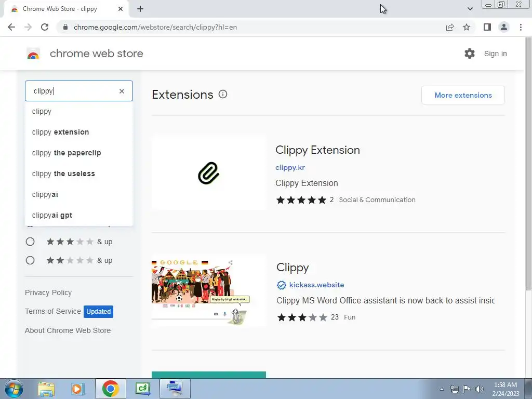This screenshot has height=399, width=532.
Task: Click the Chrome taskbar icon
Action: point(110,389)
